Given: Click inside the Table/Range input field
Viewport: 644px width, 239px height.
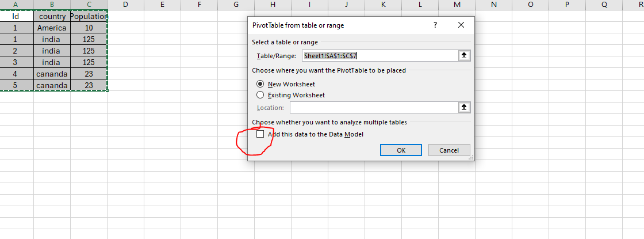Looking at the screenshot, I should click(379, 56).
